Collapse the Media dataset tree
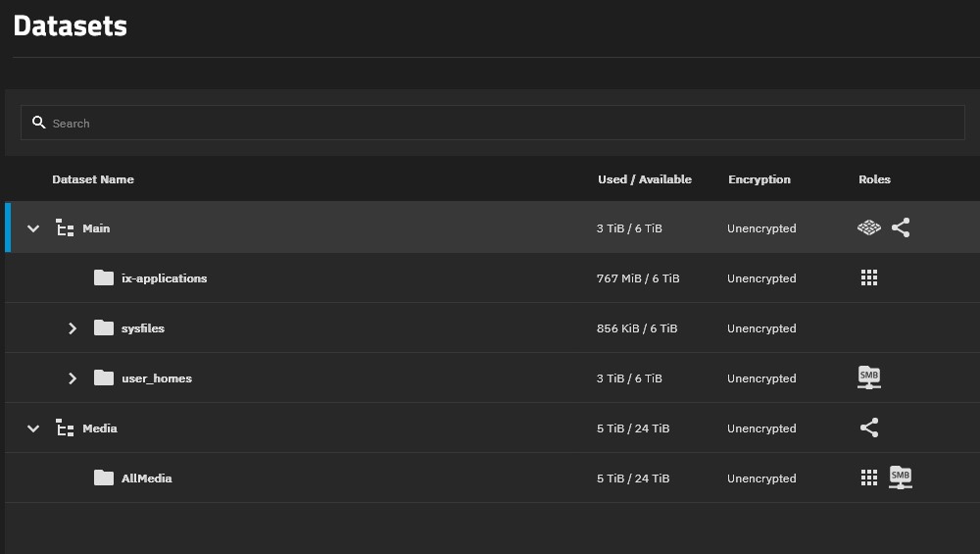The image size is (980, 554). point(33,428)
